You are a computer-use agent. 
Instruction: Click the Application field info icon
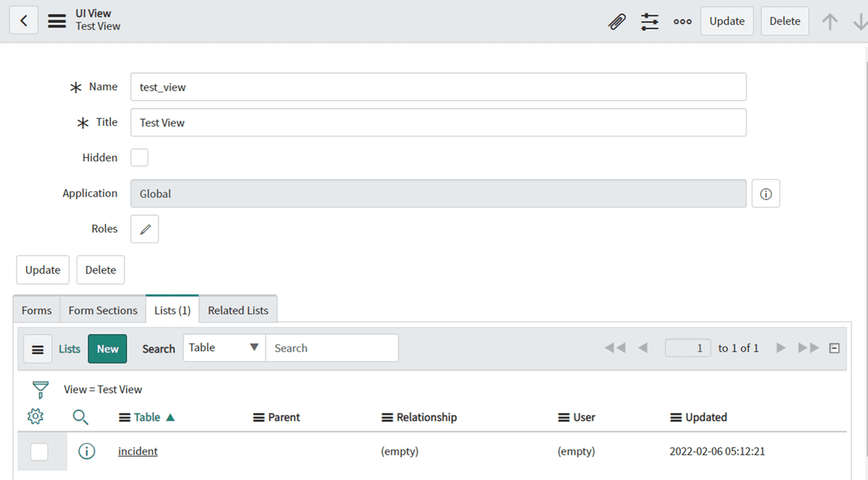coord(765,193)
